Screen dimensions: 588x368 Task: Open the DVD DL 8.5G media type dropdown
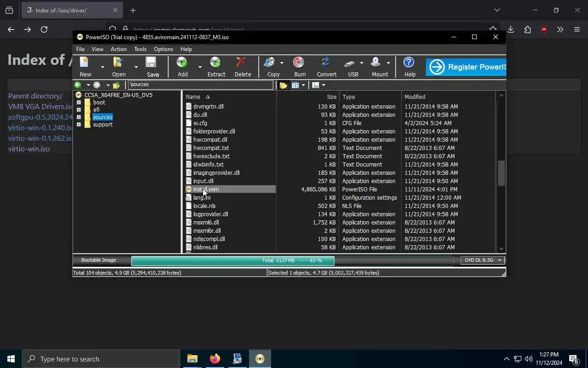[x=482, y=260]
